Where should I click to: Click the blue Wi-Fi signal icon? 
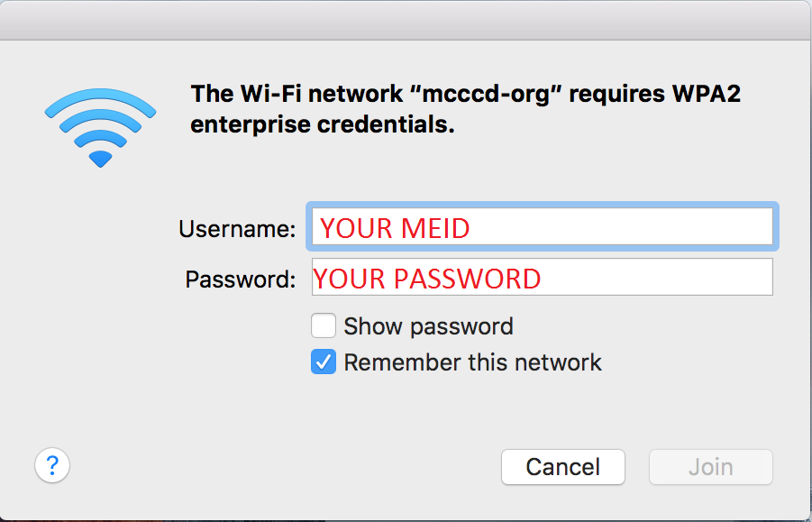(x=100, y=127)
